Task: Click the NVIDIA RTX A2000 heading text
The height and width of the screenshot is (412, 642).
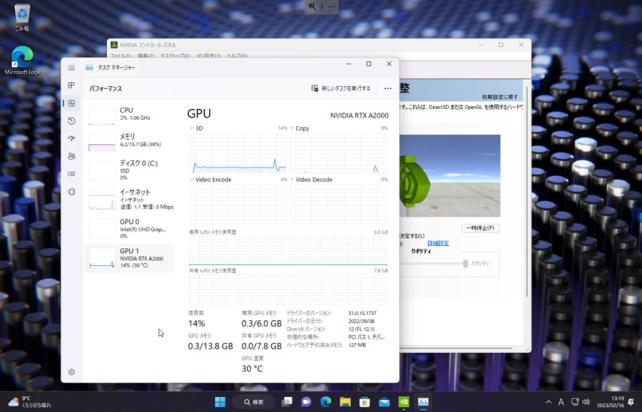Action: coord(359,116)
